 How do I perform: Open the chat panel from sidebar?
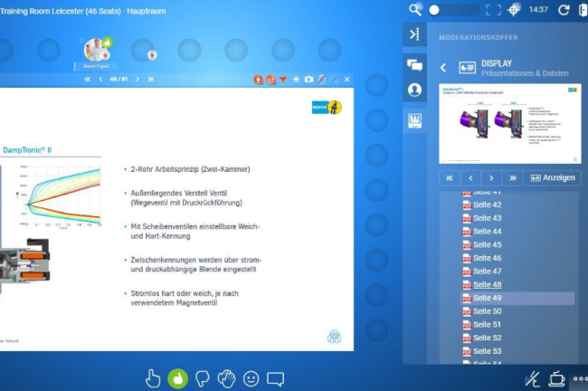pyautogui.click(x=415, y=64)
